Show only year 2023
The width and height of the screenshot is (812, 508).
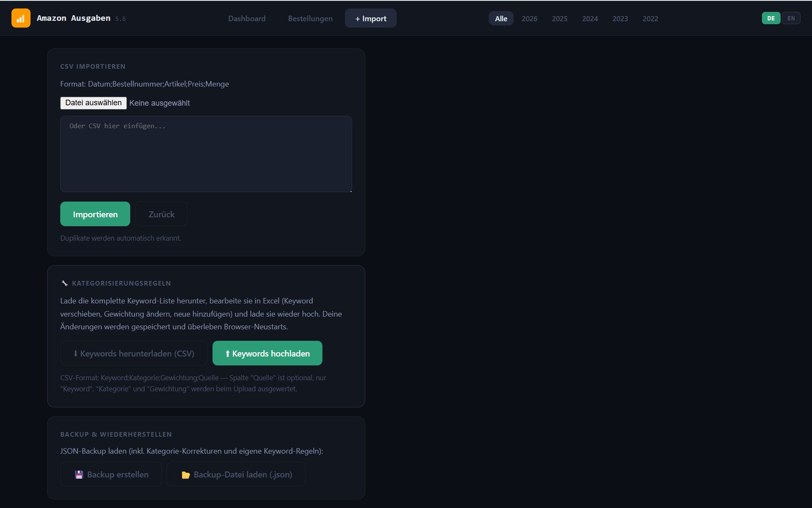coord(620,18)
